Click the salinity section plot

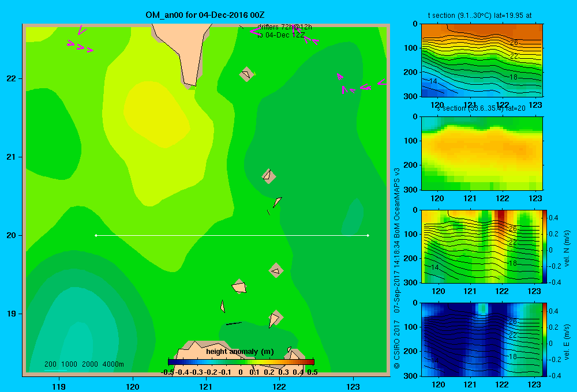[x=482, y=153]
